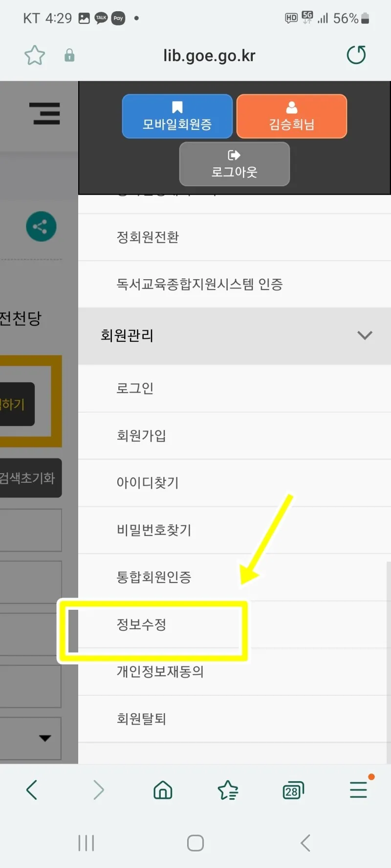Screen dimensions: 391x868
Task: Open the dropdown arrow on dimmed page
Action: (x=45, y=738)
